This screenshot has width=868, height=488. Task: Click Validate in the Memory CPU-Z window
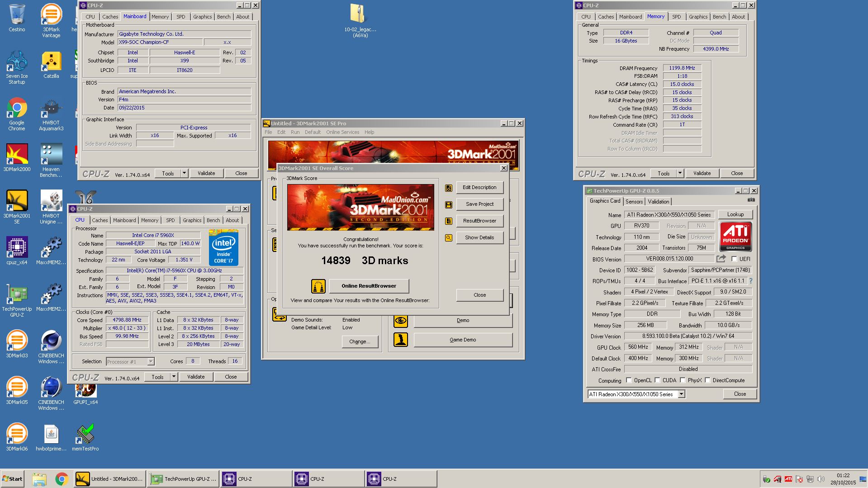[702, 173]
